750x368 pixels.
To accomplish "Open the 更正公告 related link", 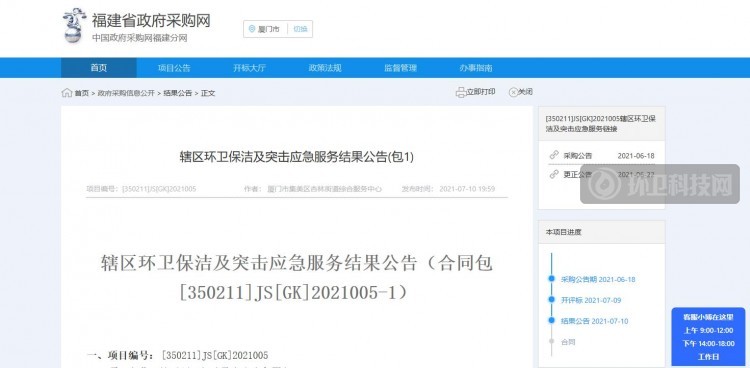I will point(577,175).
